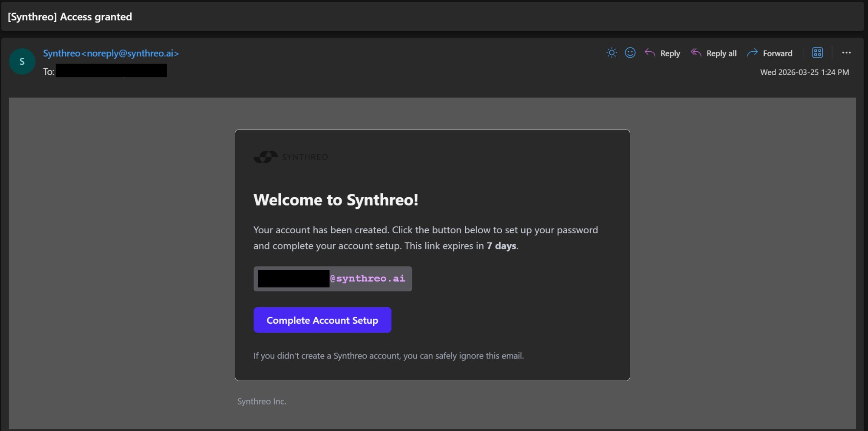
Task: Click the Synthreo Inc. footer text
Action: (x=261, y=401)
